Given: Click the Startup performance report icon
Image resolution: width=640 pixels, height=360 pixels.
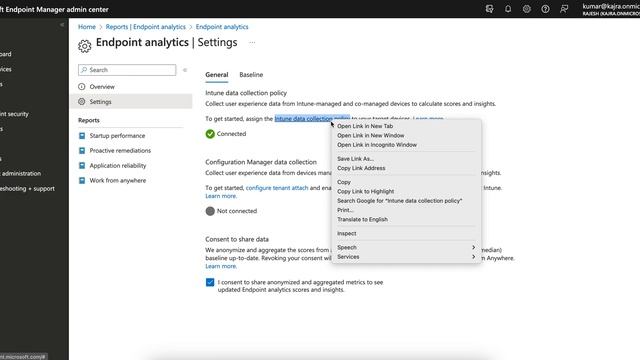Looking at the screenshot, I should click(82, 136).
